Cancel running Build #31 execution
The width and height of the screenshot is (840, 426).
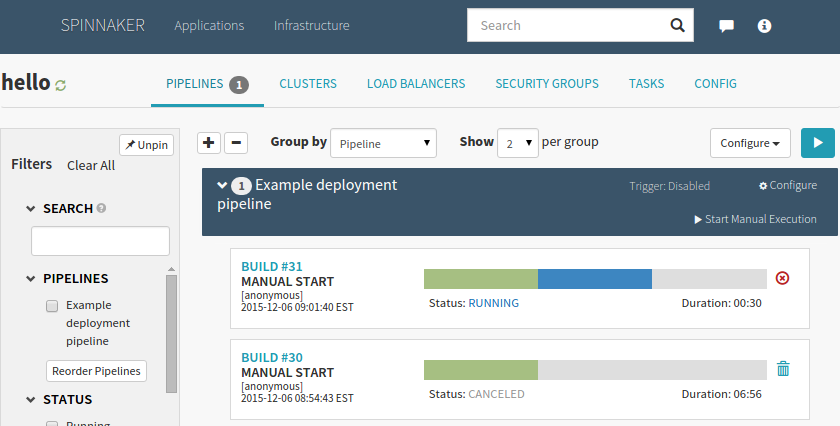[782, 278]
